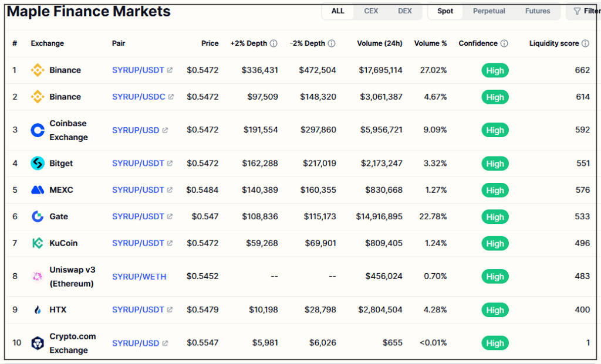The height and width of the screenshot is (364, 601).
Task: Select the ALL exchange type toggle
Action: 338,11
